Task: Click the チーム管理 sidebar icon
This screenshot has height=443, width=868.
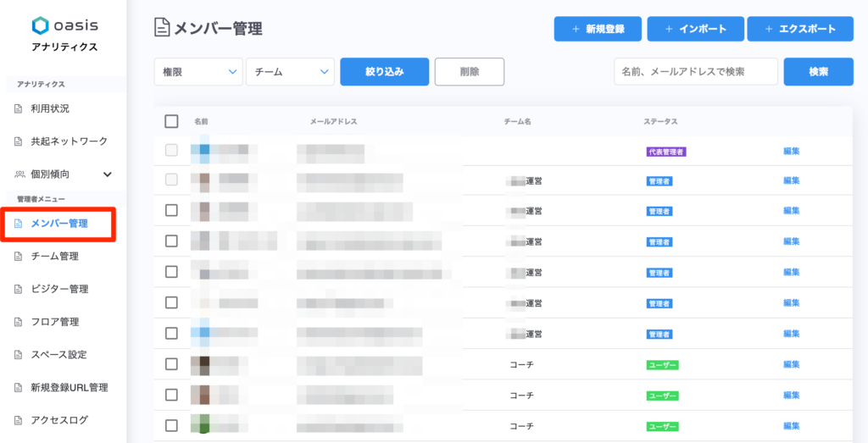Action: click(19, 257)
